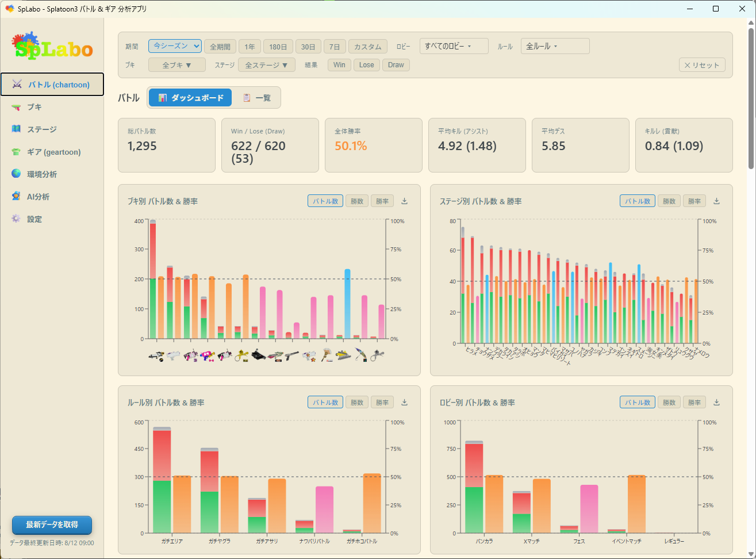Viewport: 756px width, 559px height.
Task: Select the カスタム custom period
Action: [368, 47]
